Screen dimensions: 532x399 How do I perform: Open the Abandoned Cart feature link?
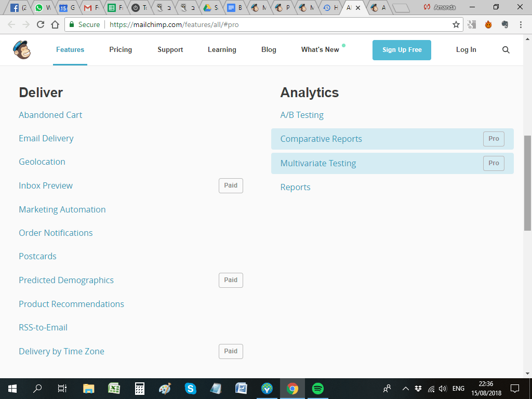50,115
